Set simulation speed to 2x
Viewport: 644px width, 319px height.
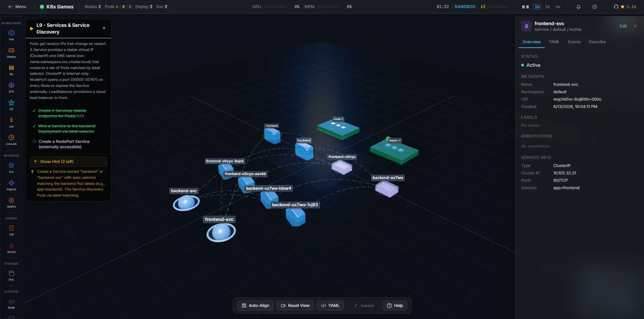pyautogui.click(x=547, y=7)
